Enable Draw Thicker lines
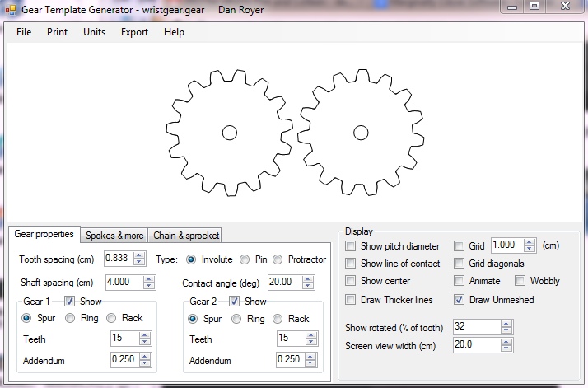 350,299
